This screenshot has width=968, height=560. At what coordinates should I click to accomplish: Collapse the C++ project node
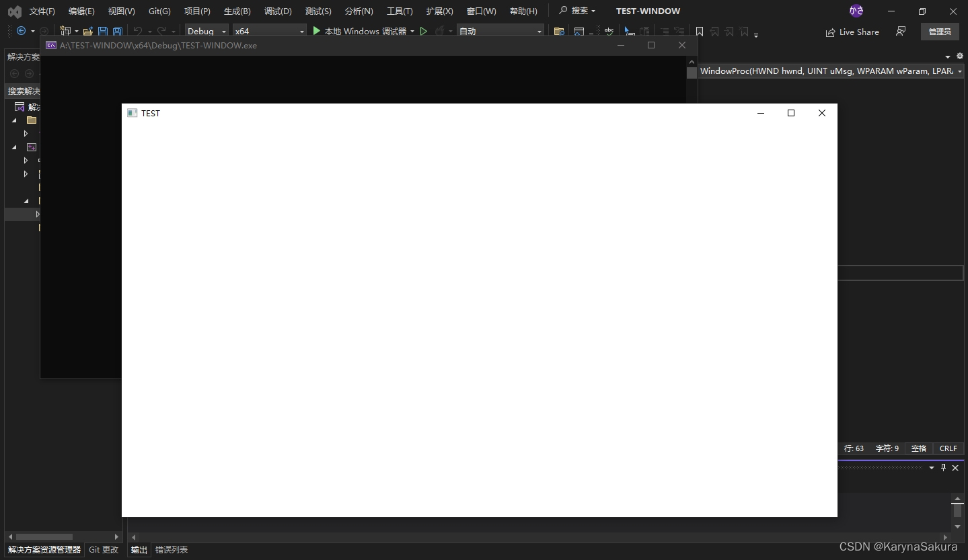coord(15,147)
